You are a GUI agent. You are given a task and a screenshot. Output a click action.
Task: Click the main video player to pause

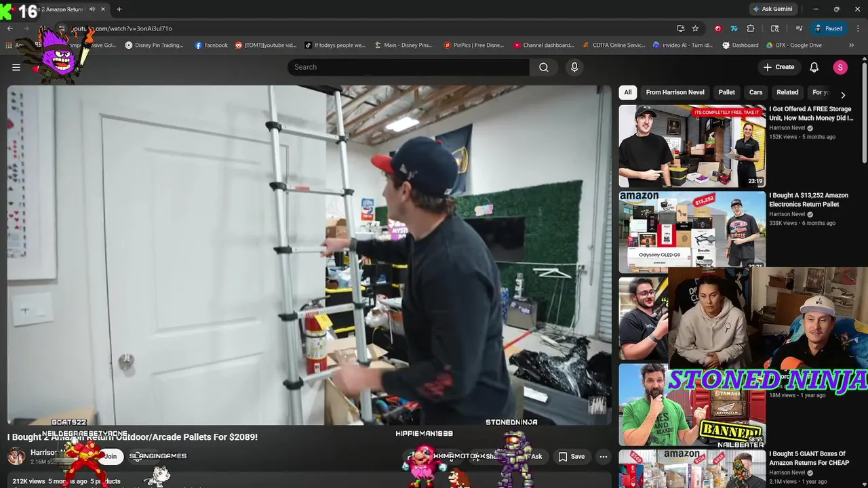coord(309,255)
